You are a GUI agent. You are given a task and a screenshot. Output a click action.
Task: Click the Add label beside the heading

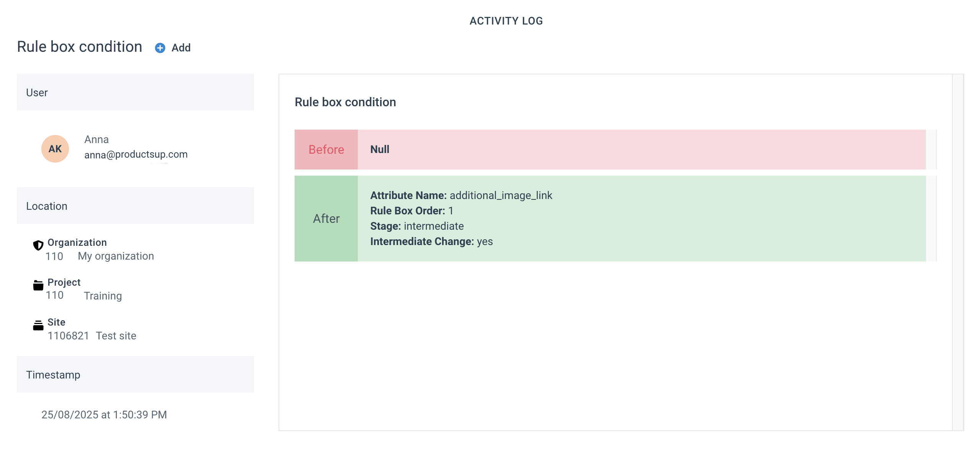coord(181,48)
